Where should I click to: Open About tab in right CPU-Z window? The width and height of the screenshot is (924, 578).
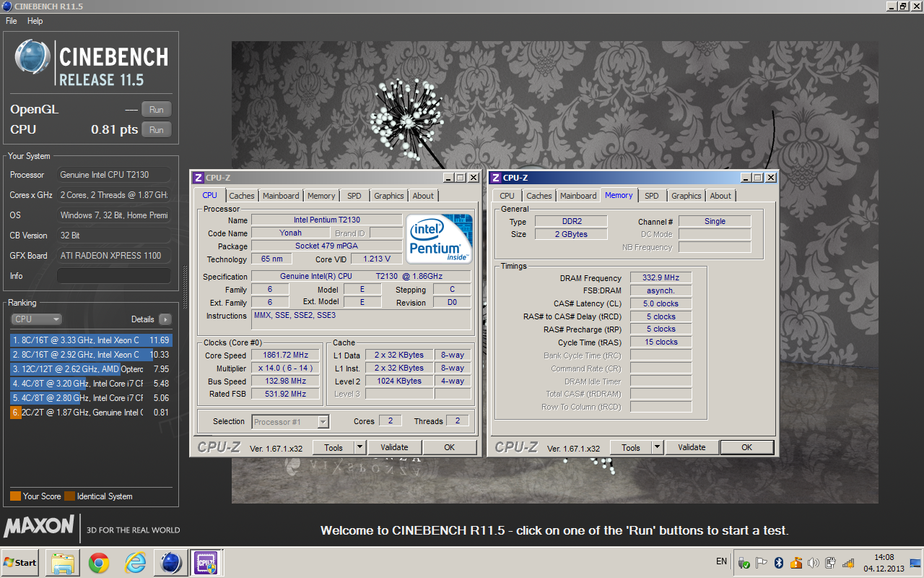[x=720, y=196]
